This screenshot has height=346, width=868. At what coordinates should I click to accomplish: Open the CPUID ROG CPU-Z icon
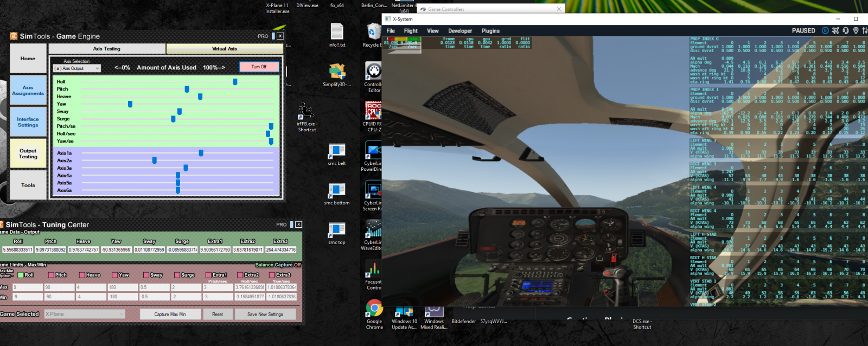[x=373, y=117]
